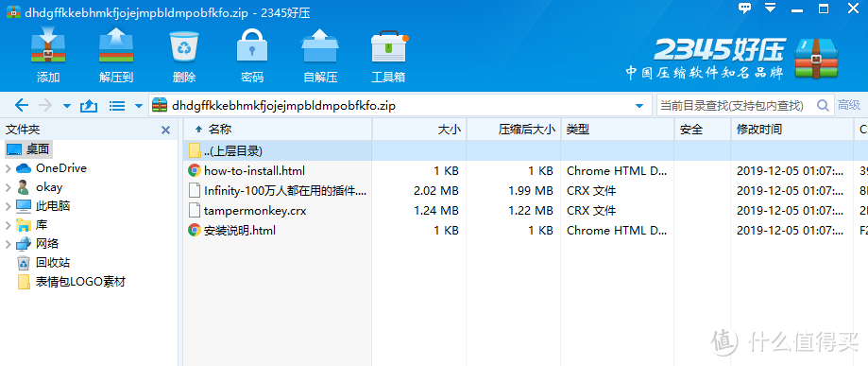Open the title bar main menu arrow
Viewport: 868px width, 366px height.
click(x=770, y=8)
